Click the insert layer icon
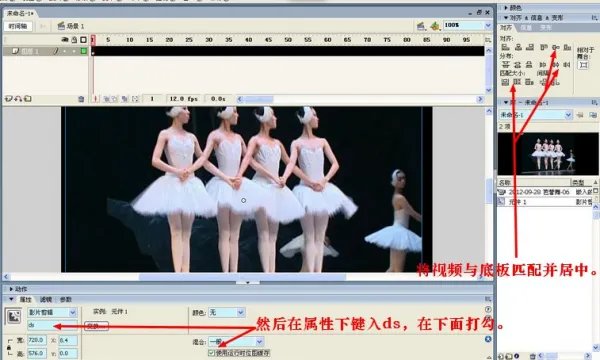The image size is (600, 360). pos(8,99)
